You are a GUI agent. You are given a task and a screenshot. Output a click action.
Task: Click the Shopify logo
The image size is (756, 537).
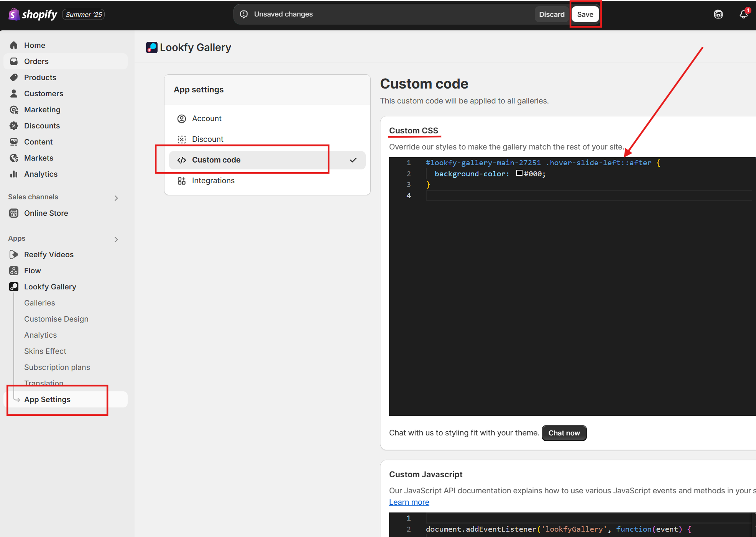(33, 15)
